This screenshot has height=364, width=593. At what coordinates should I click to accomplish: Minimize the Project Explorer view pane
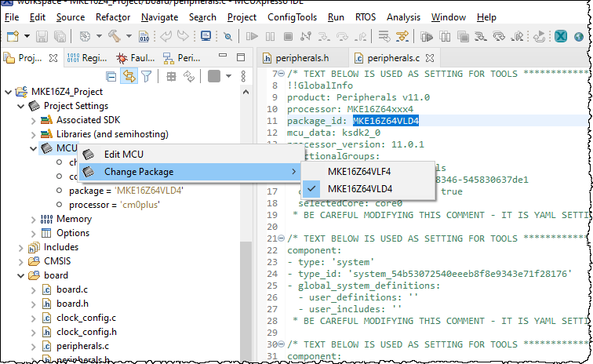(223, 56)
